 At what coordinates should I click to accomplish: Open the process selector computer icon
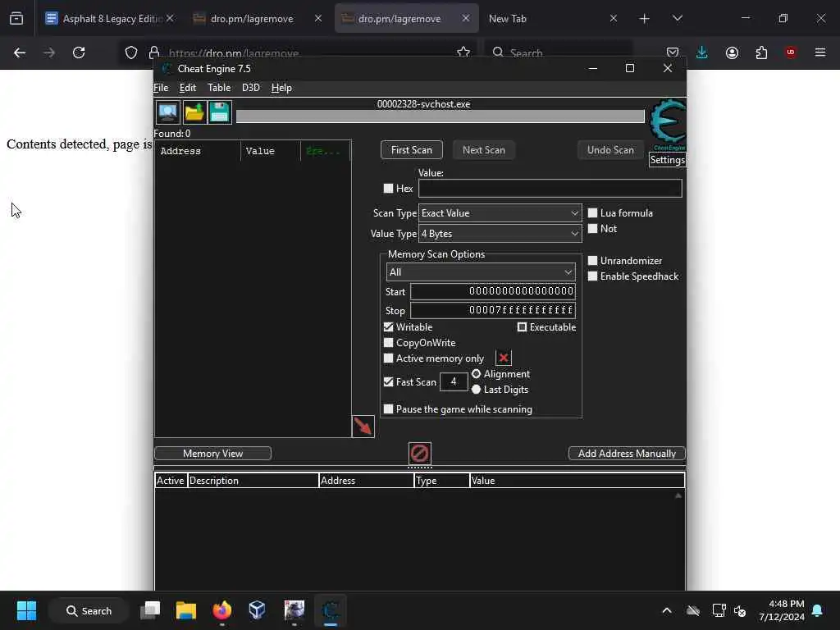[167, 112]
